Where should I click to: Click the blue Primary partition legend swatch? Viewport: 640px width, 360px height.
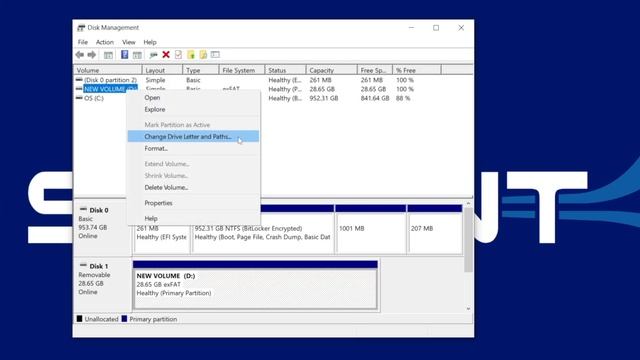[124, 319]
